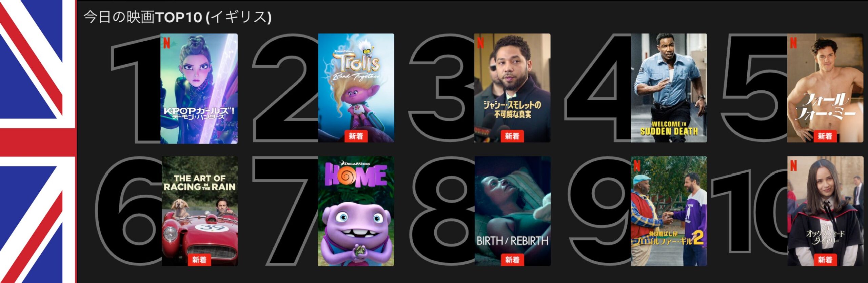This screenshot has width=868, height=283.
Task: Select the Trolls Band Together poster
Action: [356, 88]
